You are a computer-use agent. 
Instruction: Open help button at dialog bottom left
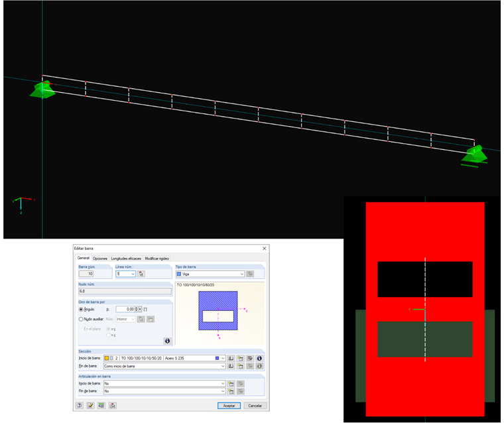tap(80, 406)
